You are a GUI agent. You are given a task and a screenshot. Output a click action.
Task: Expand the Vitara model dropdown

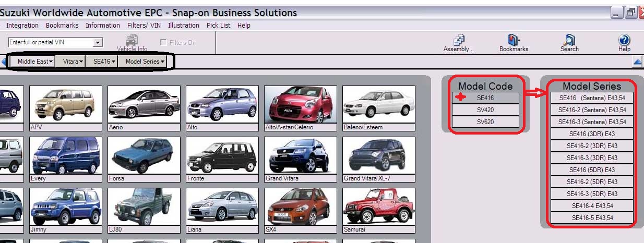click(x=73, y=62)
